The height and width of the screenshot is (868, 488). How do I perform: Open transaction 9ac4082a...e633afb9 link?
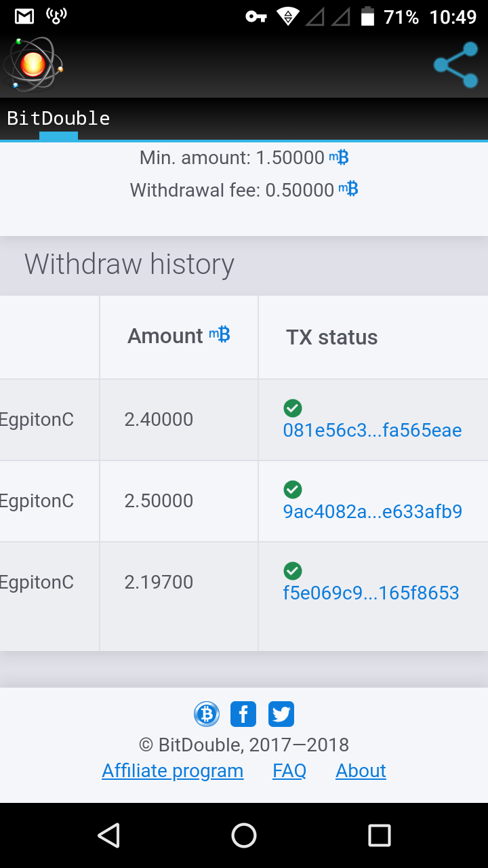[372, 511]
